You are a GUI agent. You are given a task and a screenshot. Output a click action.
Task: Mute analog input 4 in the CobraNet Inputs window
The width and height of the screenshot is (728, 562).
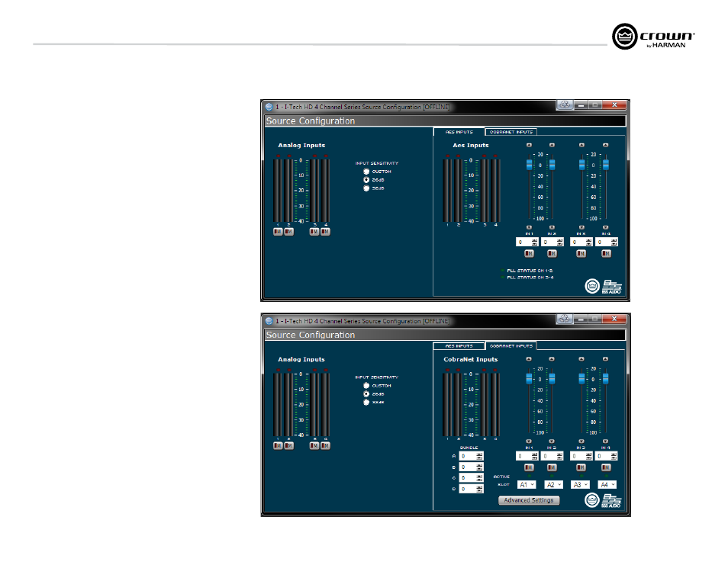coord(326,445)
